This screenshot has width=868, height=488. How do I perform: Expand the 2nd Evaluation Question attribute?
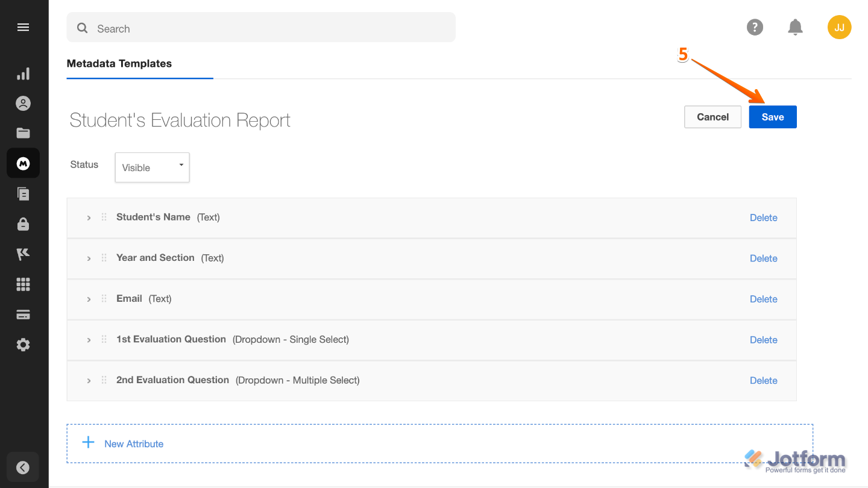click(x=89, y=380)
